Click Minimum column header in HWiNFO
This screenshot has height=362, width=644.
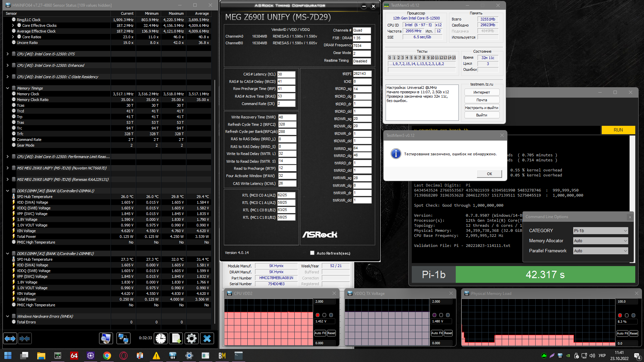tap(148, 13)
